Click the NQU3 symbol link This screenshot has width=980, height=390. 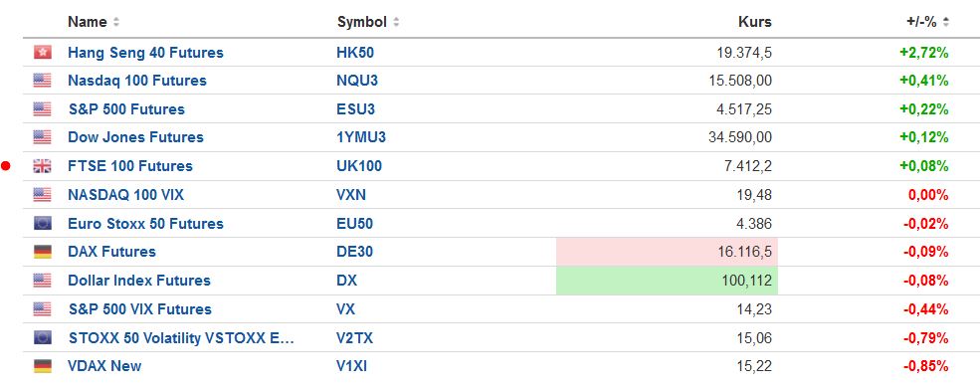pyautogui.click(x=357, y=81)
